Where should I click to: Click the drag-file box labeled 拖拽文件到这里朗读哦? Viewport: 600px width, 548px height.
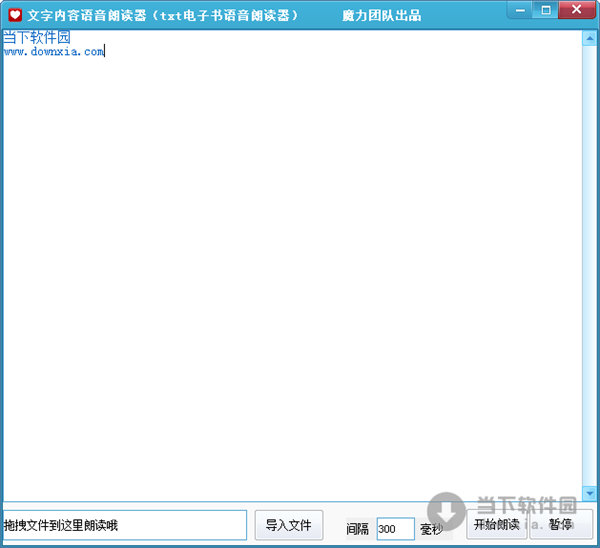point(125,525)
